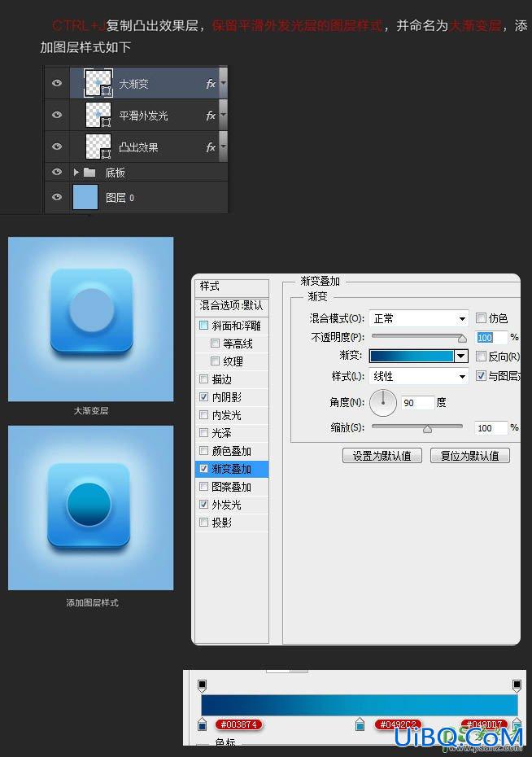
Task: Uncheck the 外发光 checkbox
Action: [203, 504]
